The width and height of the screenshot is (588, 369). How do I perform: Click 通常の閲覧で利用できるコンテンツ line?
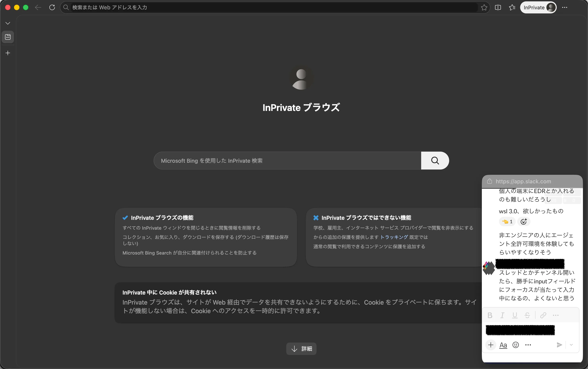[x=369, y=247]
